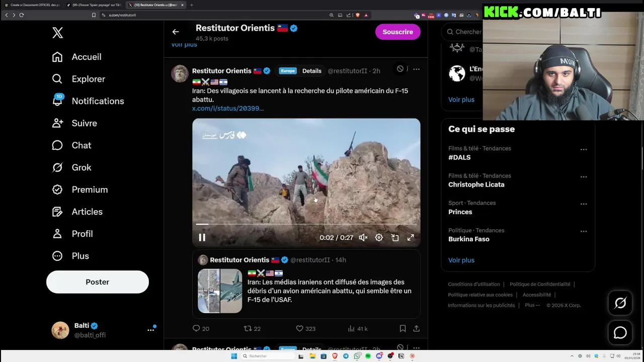Reload the page in browser
Viewport: 644px width, 362px height.
[22, 15]
